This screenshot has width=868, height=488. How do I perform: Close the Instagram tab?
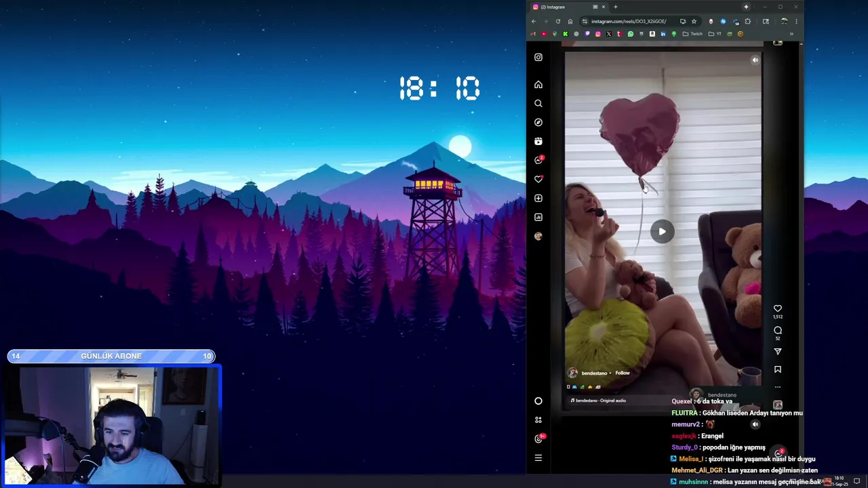click(604, 7)
